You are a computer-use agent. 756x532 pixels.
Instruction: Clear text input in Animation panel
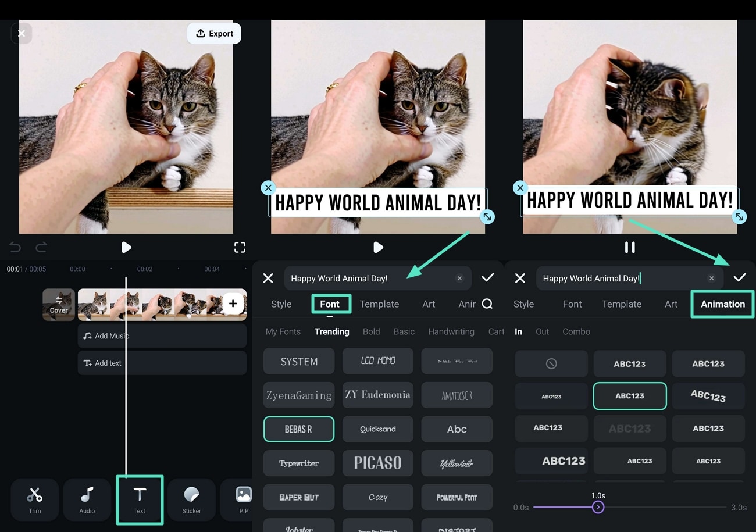tap(711, 278)
